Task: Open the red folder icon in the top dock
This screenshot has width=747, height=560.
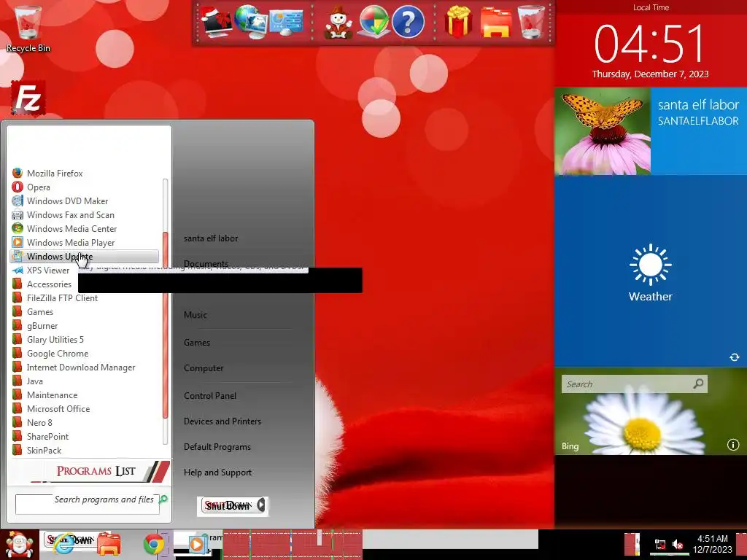Action: pos(495,23)
